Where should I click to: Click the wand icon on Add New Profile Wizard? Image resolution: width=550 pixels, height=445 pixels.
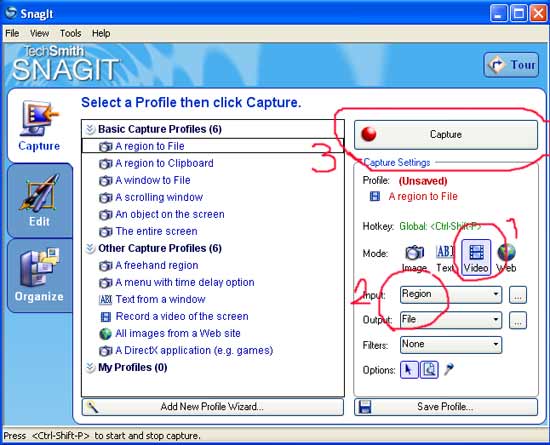(x=92, y=407)
